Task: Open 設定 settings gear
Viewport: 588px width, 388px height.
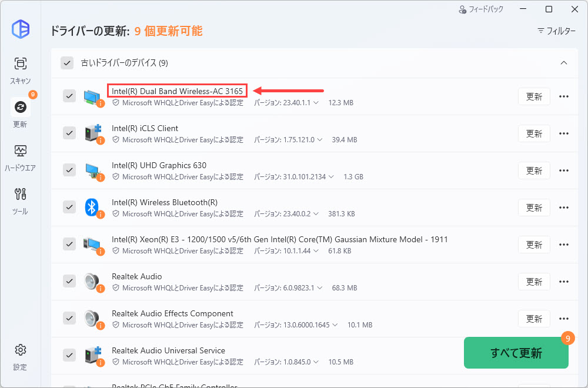Action: point(20,357)
